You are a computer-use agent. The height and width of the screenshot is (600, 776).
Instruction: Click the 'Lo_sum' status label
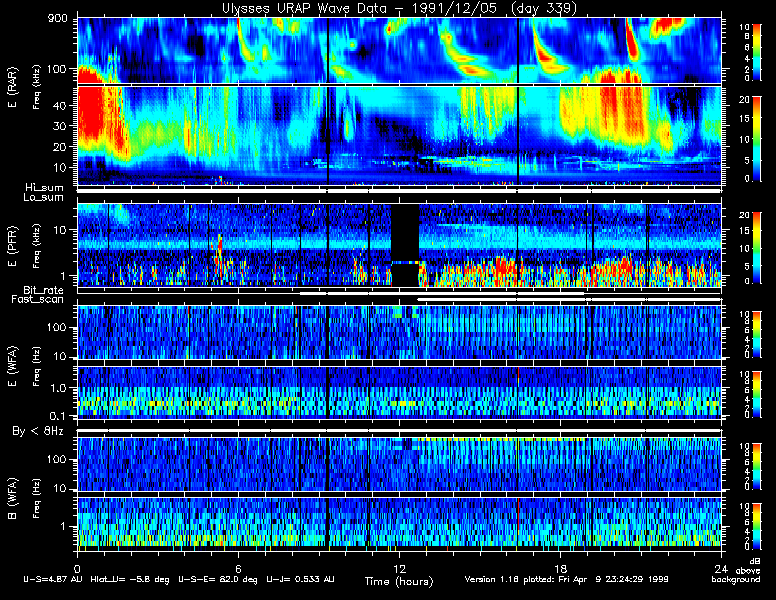tap(43, 197)
